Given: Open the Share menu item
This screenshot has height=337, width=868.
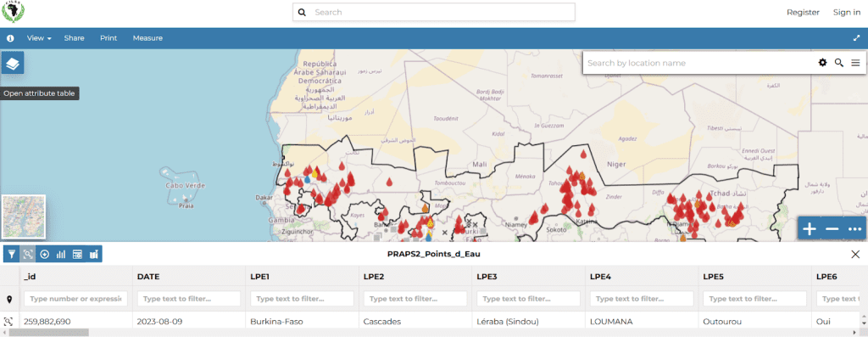Looking at the screenshot, I should [75, 38].
